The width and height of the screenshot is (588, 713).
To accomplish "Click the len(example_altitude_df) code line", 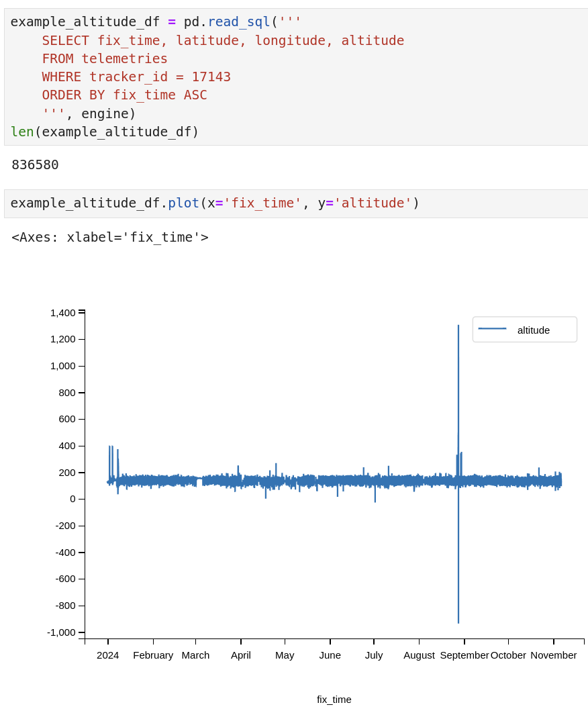I will click(x=105, y=132).
